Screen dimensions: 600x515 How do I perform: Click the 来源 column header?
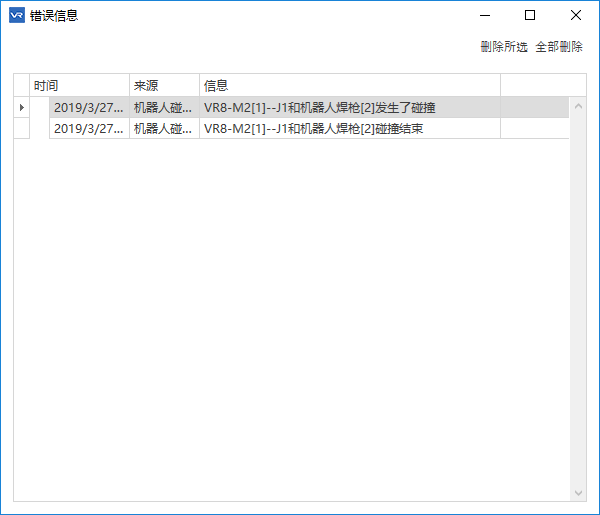(x=164, y=85)
